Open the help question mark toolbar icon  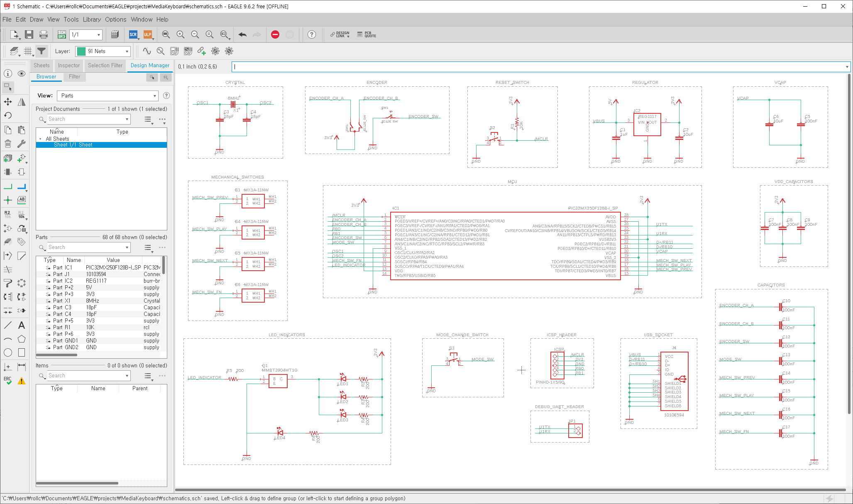(x=311, y=35)
